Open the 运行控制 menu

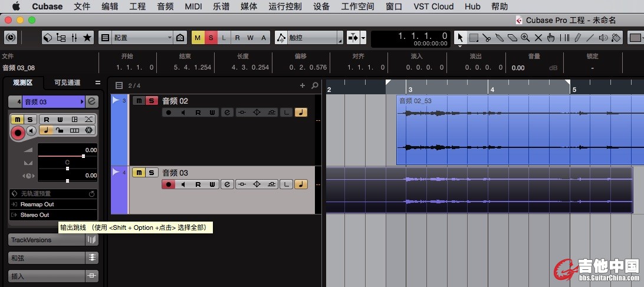tap(285, 6)
